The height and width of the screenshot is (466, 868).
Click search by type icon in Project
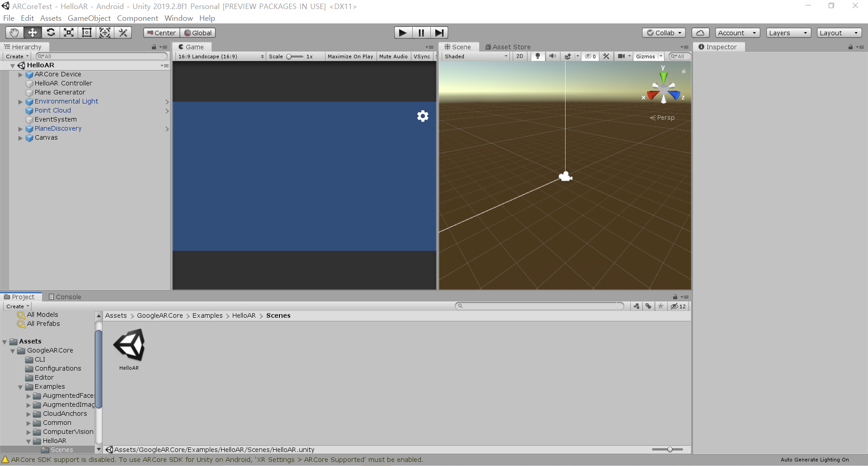pos(637,306)
